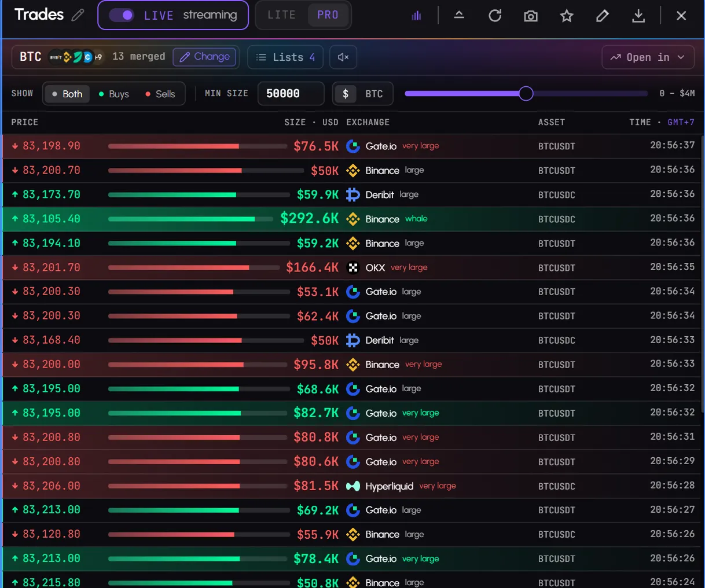Select the Sells filter option
This screenshot has height=588, width=705.
click(160, 94)
